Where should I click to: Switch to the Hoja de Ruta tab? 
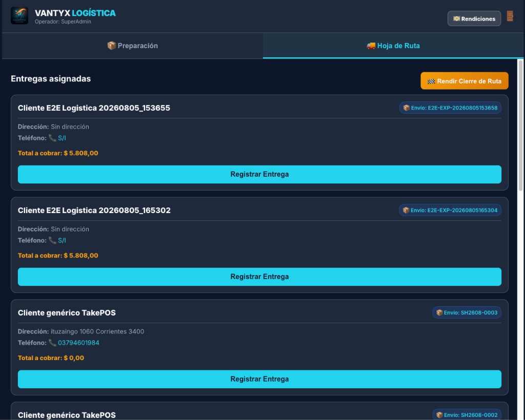(x=393, y=46)
